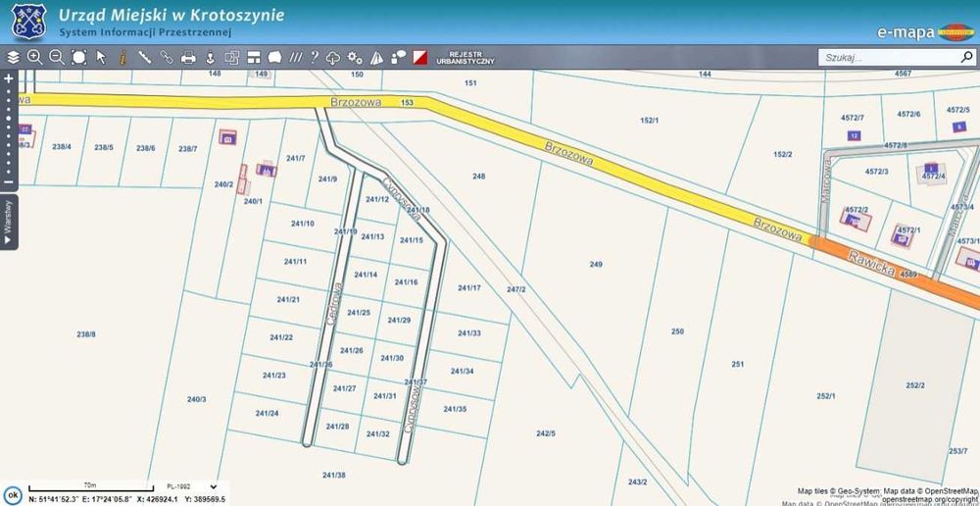Screen dimensions: 980x506
Task: Choose the distance measuring line tool
Action: point(145,58)
